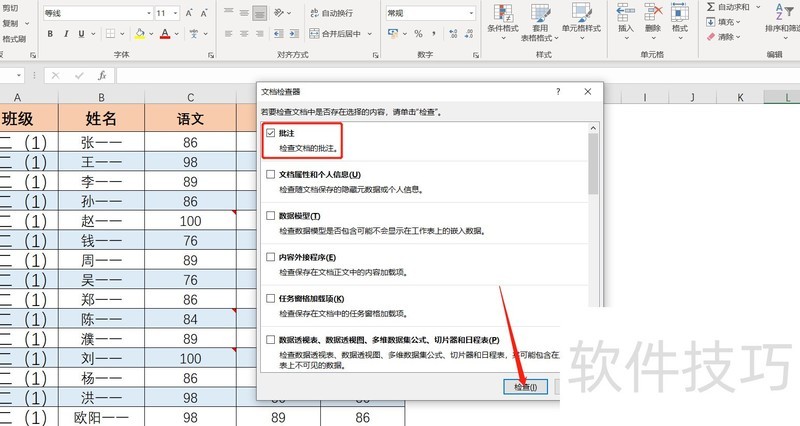Tick the 任务窗格加载项 checkbox
The width and height of the screenshot is (800, 426).
click(270, 299)
